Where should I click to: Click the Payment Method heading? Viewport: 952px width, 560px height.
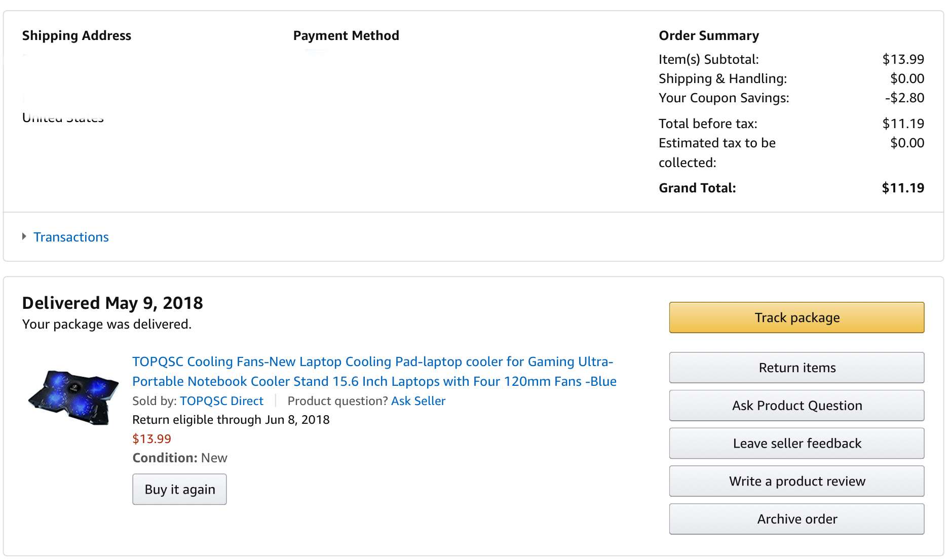[346, 35]
